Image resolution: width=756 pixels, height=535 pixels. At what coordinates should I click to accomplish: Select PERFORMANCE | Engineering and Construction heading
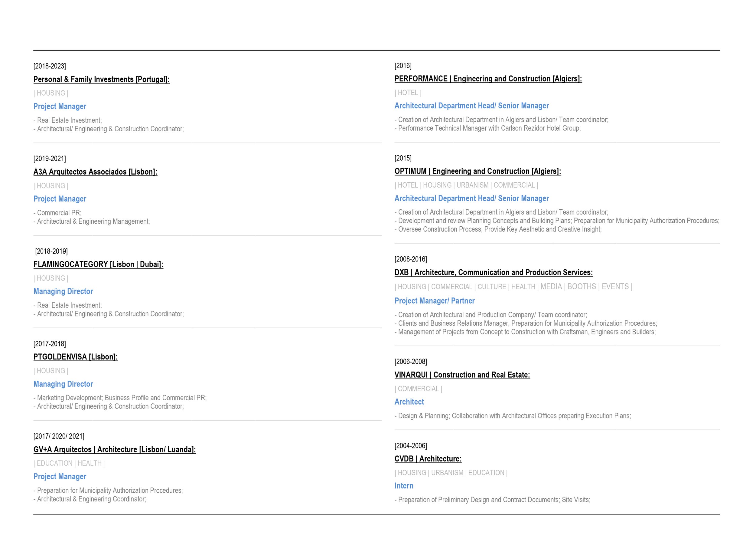[488, 79]
